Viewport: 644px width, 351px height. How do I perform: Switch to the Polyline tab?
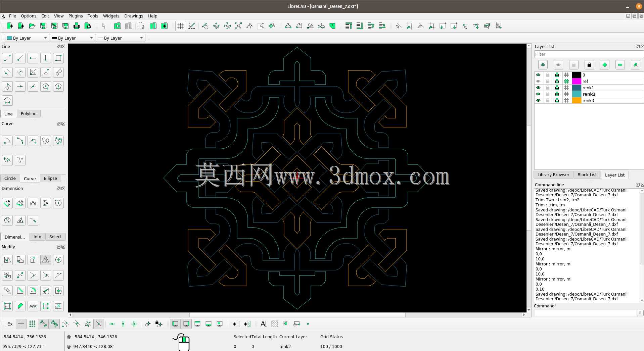(29, 114)
